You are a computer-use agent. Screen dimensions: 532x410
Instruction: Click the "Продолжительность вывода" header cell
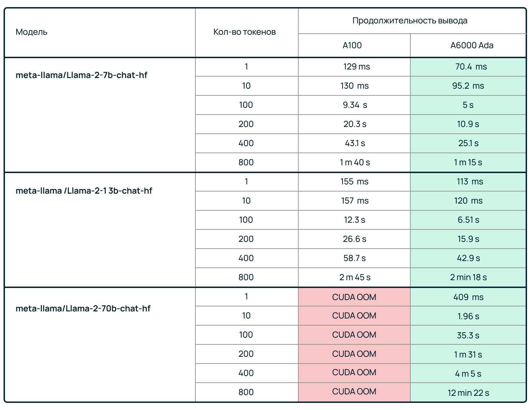(x=410, y=21)
